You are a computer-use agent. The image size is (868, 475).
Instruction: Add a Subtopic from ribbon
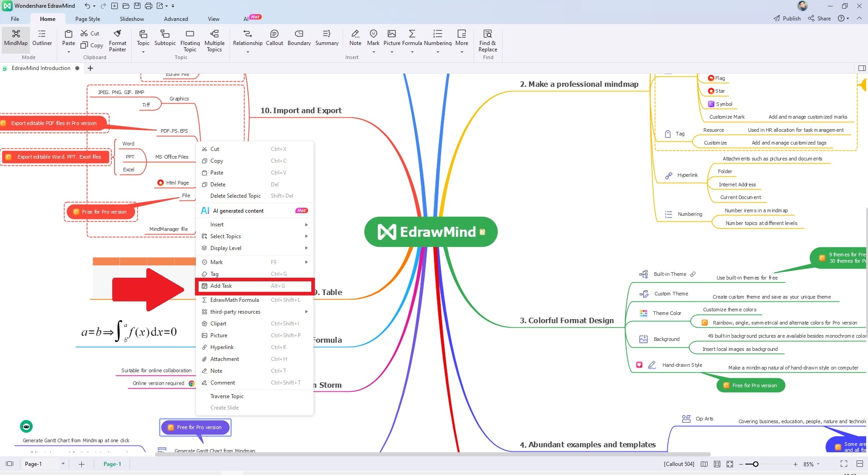(165, 37)
